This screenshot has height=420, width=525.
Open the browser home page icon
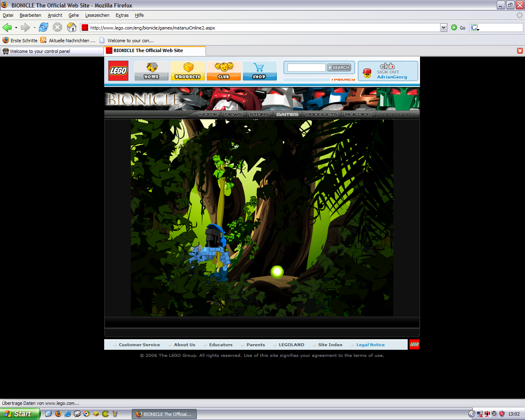tap(72, 27)
